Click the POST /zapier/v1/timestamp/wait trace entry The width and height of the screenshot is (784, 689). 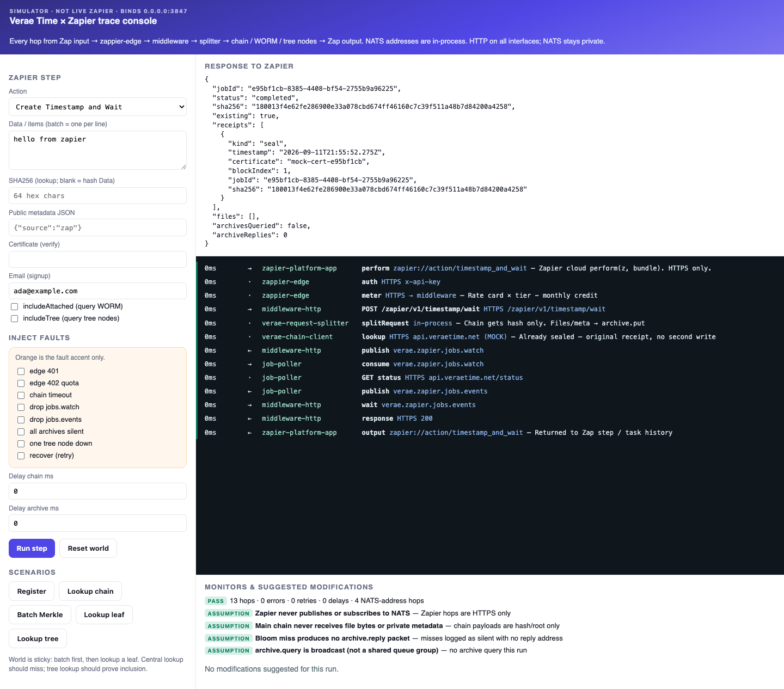click(489, 309)
